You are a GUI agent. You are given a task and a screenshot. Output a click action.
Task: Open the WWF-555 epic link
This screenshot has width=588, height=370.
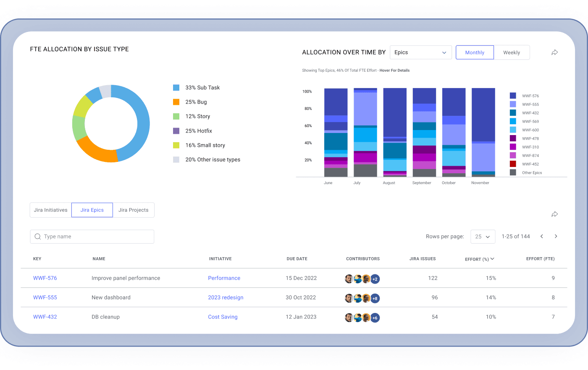[x=45, y=297]
